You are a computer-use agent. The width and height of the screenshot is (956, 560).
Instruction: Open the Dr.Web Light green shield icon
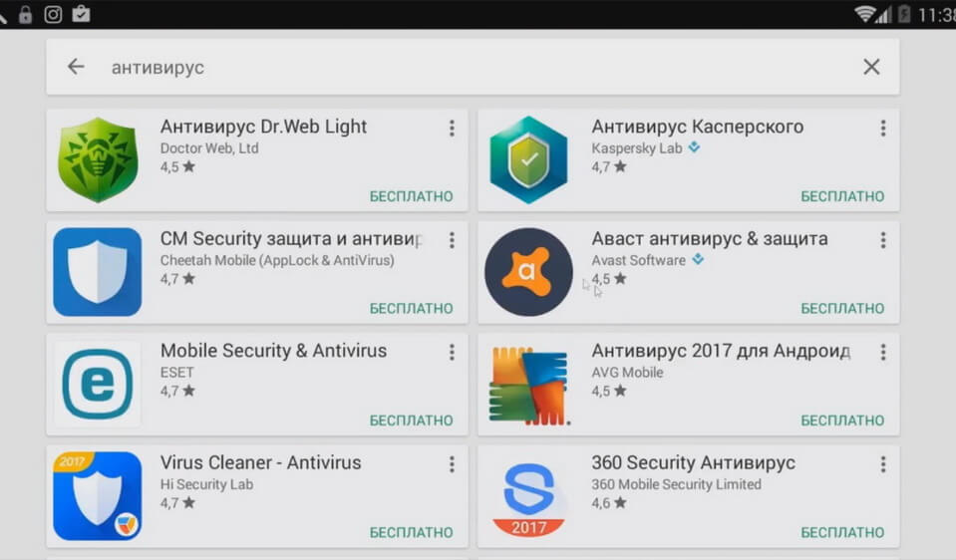(x=98, y=160)
